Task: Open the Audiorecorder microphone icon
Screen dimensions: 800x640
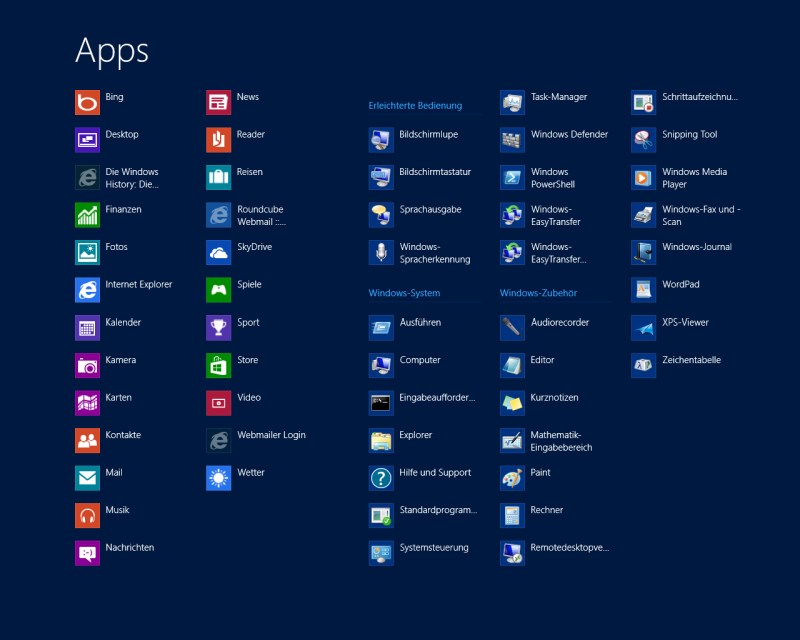Action: tap(512, 328)
